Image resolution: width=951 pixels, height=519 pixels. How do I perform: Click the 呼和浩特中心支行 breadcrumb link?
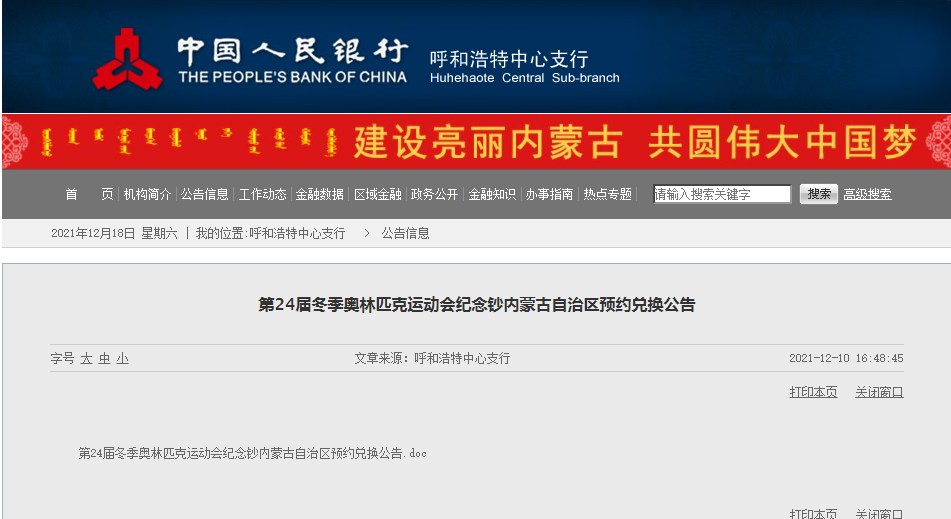click(297, 233)
